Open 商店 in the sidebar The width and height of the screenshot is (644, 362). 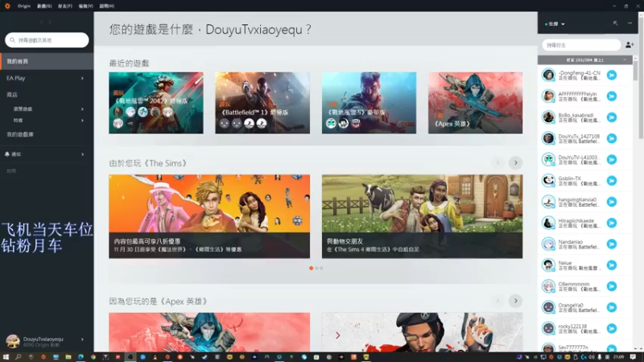[12, 94]
